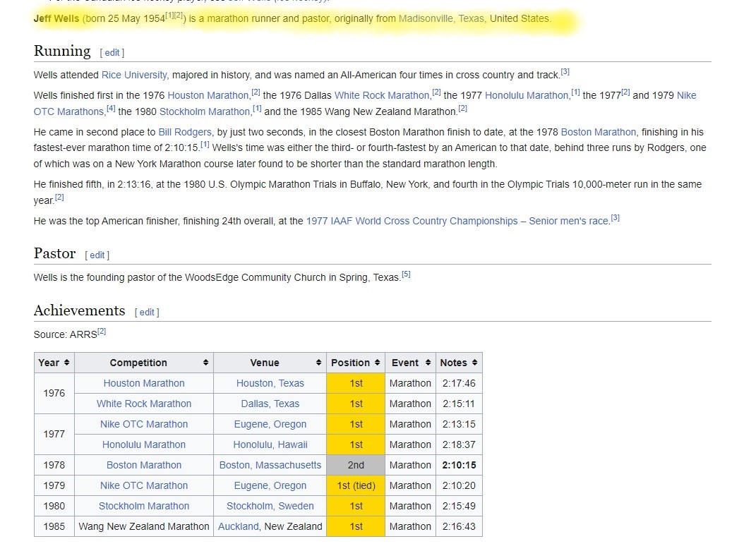
Task: Sort table by Event column arrows
Action: [428, 363]
